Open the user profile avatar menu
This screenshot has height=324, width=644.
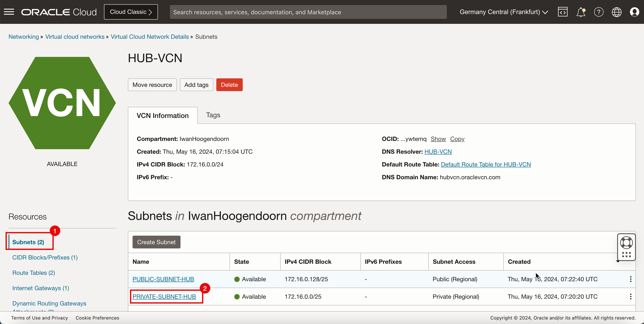pyautogui.click(x=634, y=12)
